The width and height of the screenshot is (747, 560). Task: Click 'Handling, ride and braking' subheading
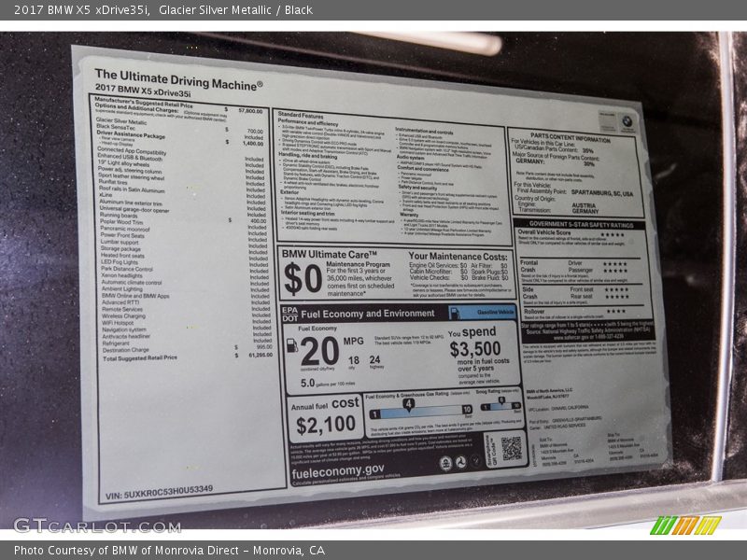coord(308,156)
